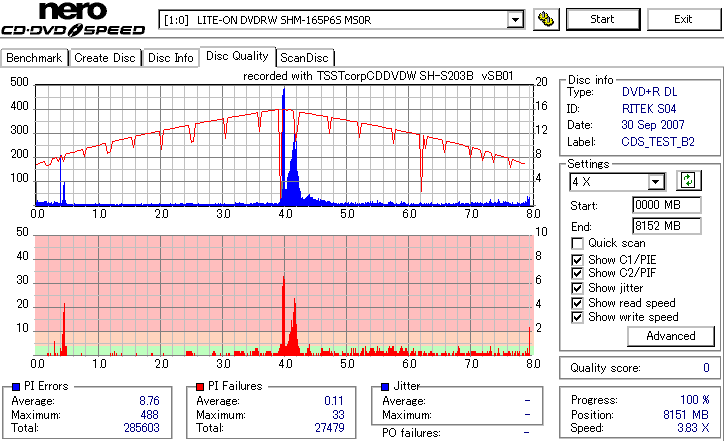
Task: Switch to the Benchmark tab
Action: point(34,58)
